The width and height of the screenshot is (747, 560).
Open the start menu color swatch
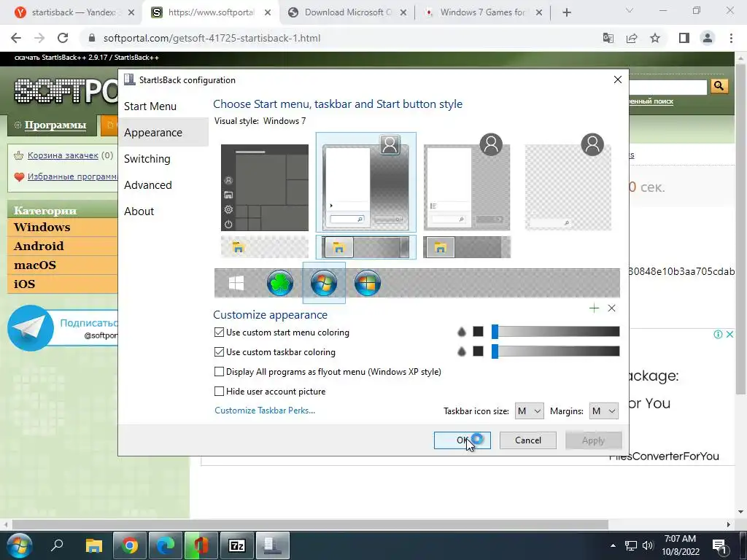(x=479, y=332)
